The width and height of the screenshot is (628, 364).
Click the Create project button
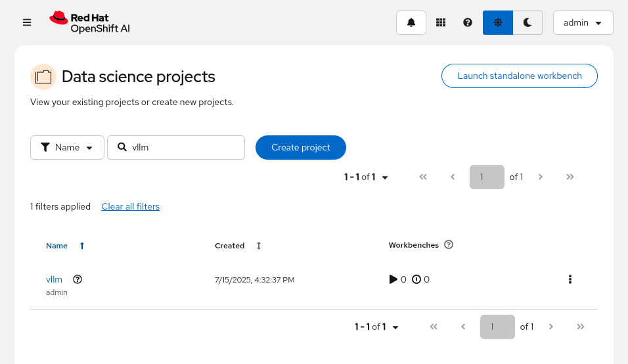pos(301,147)
